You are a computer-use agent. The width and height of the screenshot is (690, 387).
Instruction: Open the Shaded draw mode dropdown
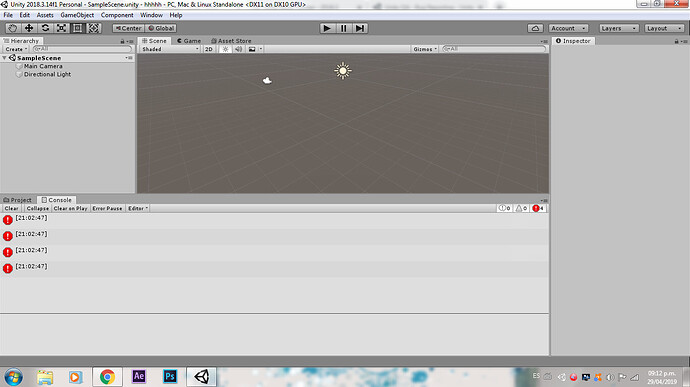(170, 49)
